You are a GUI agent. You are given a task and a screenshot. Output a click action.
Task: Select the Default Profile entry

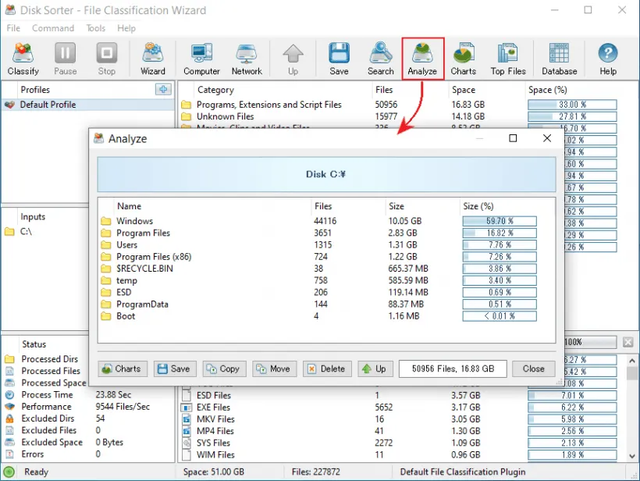88,105
